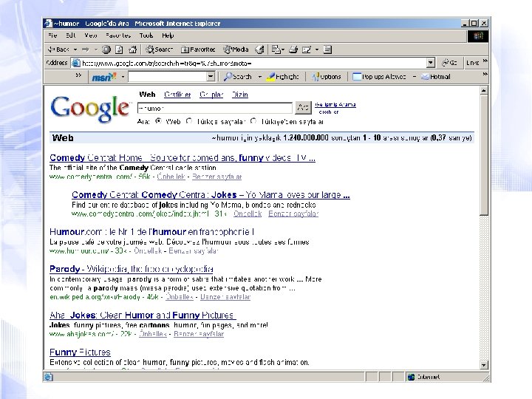Open the File menu

52,35
